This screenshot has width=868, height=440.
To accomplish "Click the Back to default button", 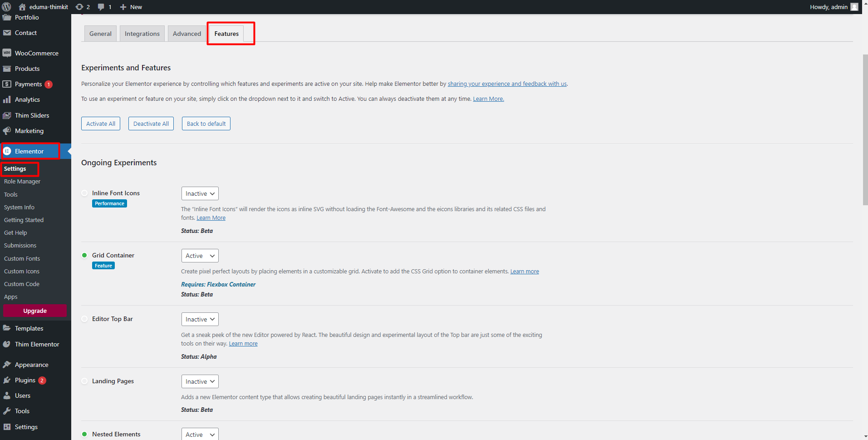I will 206,124.
